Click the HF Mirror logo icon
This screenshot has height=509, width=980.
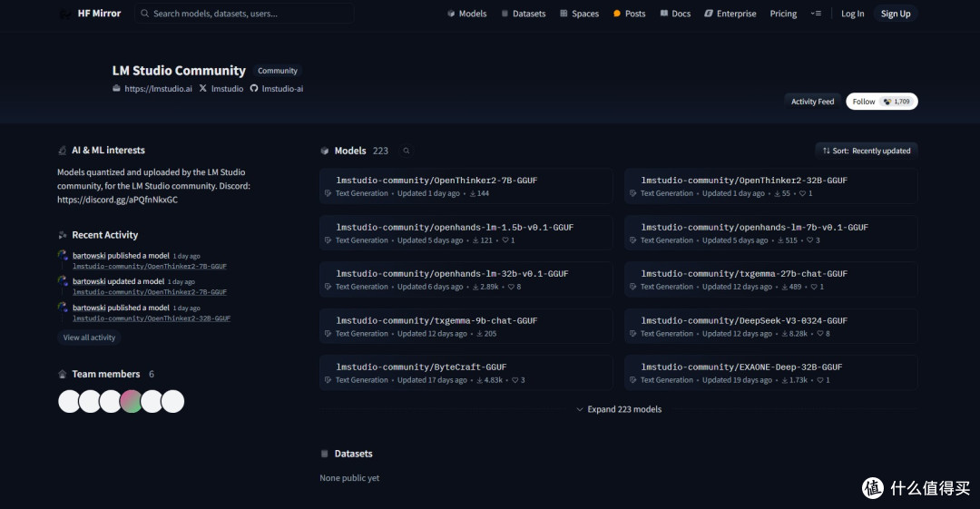(x=65, y=14)
